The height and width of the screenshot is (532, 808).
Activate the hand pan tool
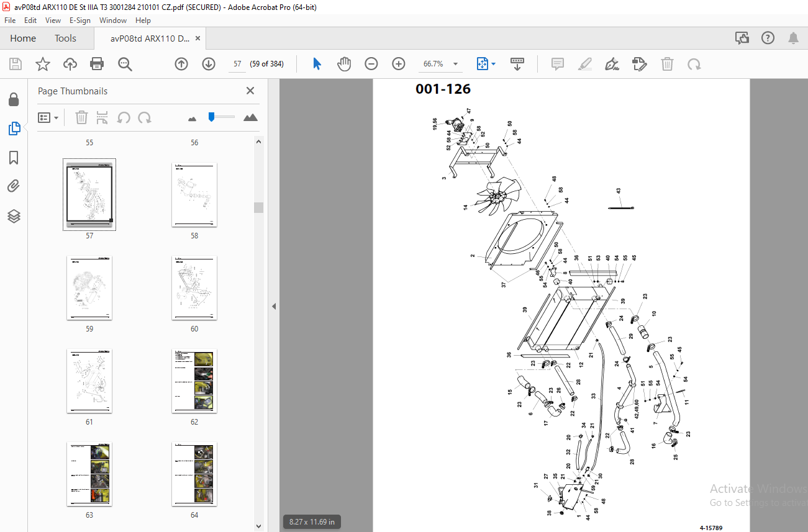344,64
